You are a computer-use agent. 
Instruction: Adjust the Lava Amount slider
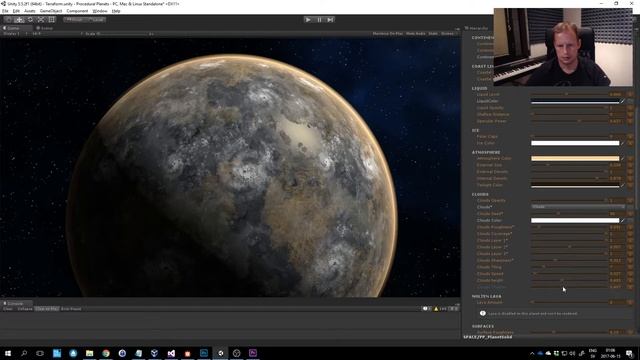569,302
